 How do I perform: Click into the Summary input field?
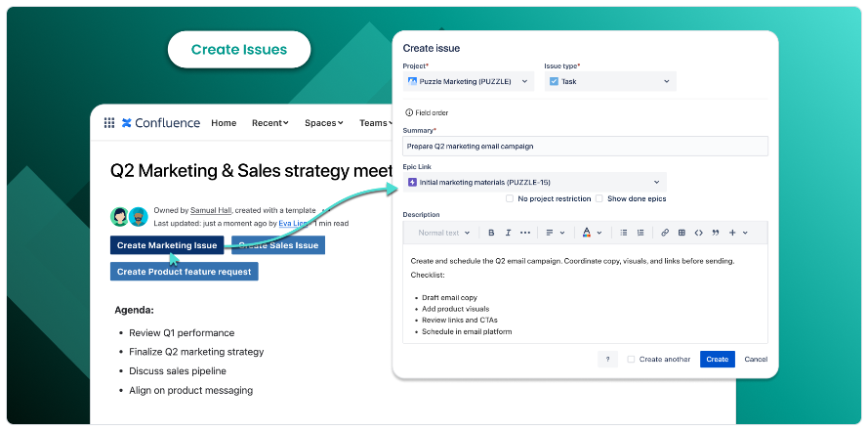[x=586, y=147]
